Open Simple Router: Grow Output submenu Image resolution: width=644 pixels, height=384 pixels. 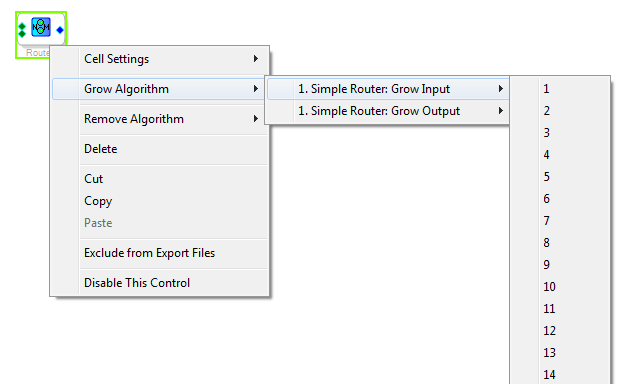[x=388, y=111]
